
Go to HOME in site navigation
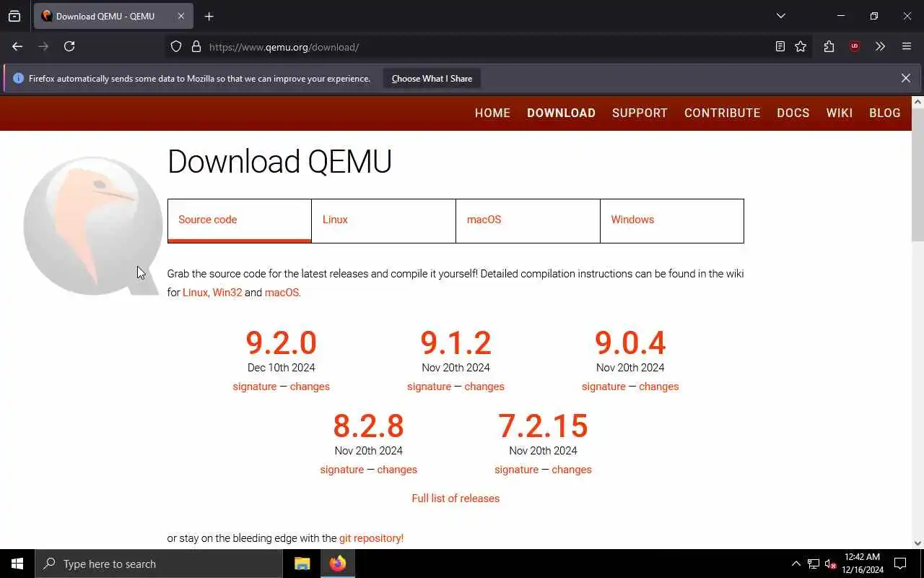pos(492,113)
